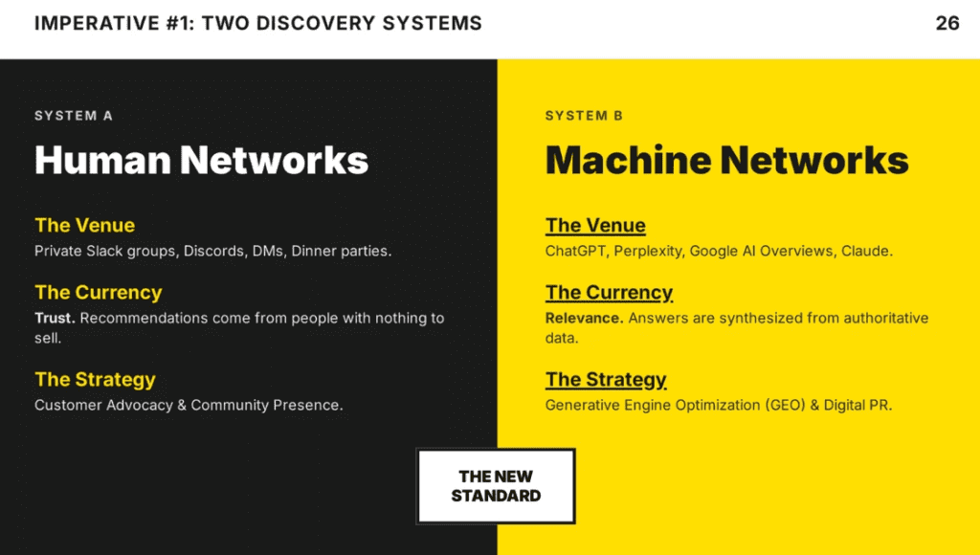
Task: Click the underlined Venue link under Machine Networks
Action: point(595,226)
